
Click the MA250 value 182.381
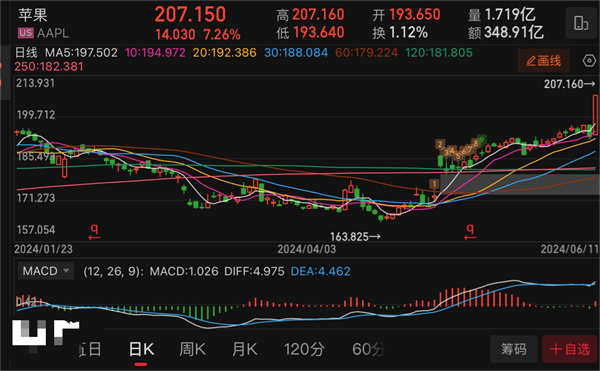49,67
